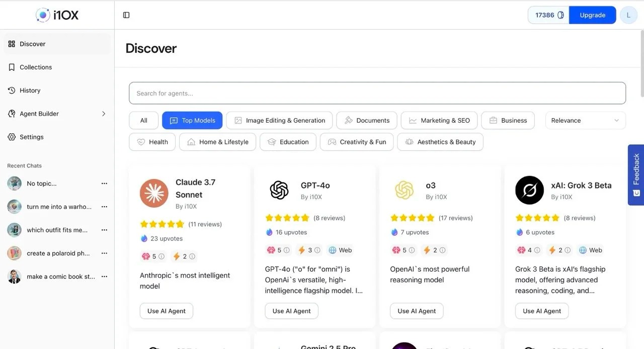Toggle the Documents category filter
Viewport: 644px width, 349px height.
coord(366,120)
